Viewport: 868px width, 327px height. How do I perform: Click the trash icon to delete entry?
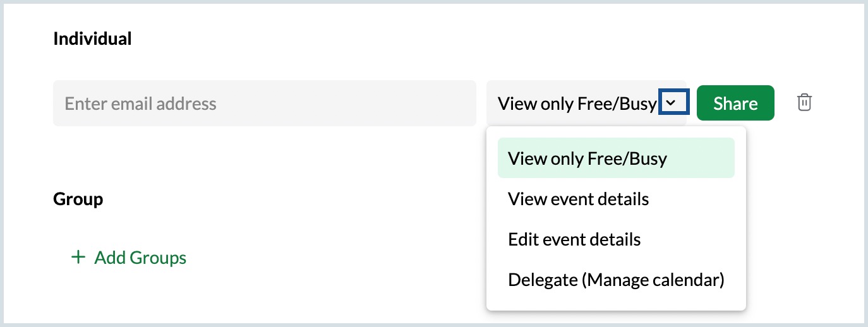[x=804, y=103]
